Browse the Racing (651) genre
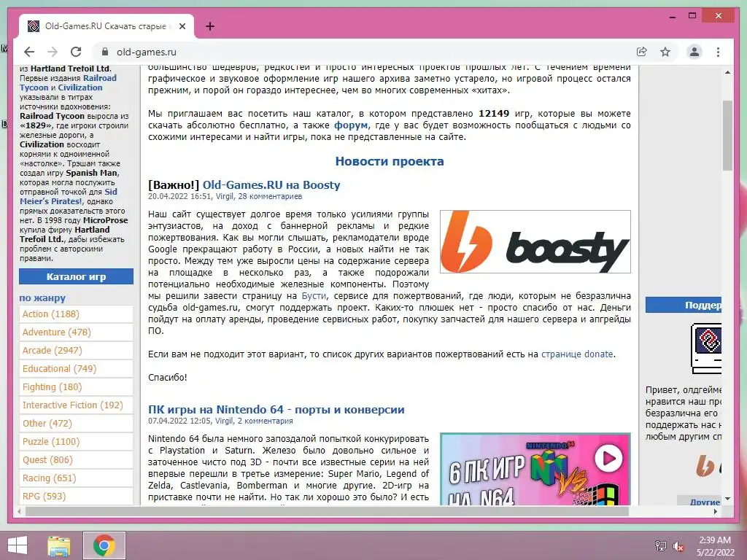Viewport: 747px width, 560px height. coord(76,478)
